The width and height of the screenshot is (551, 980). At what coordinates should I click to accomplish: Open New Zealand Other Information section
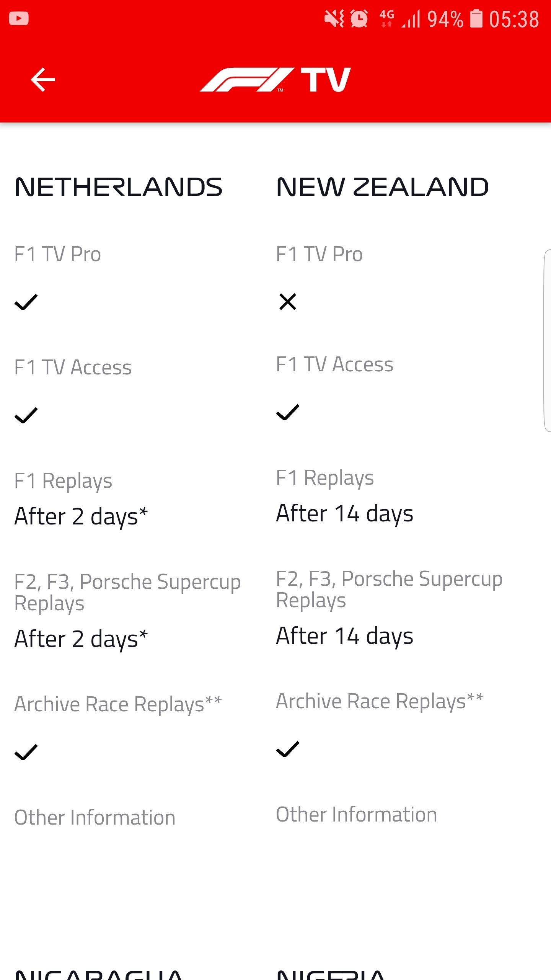click(357, 815)
